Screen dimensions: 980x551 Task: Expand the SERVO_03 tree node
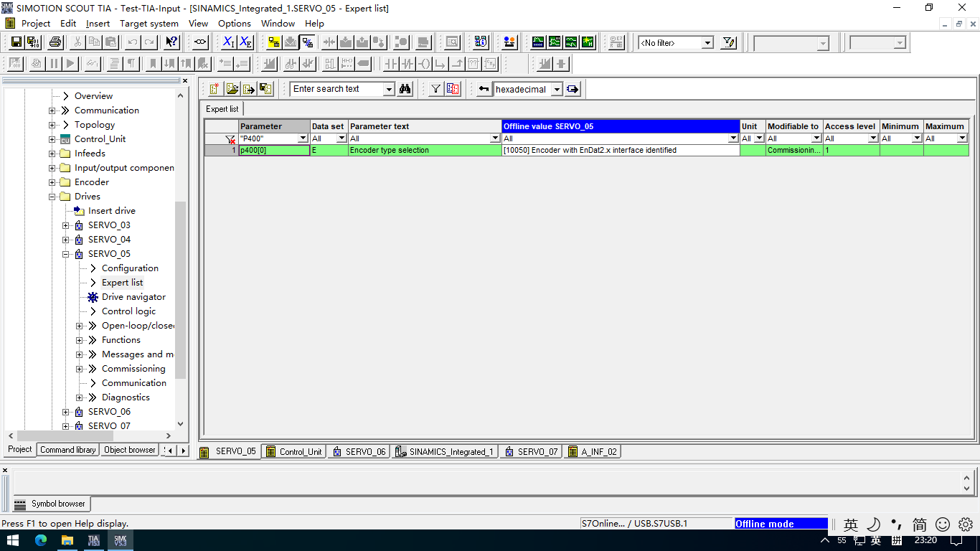66,225
